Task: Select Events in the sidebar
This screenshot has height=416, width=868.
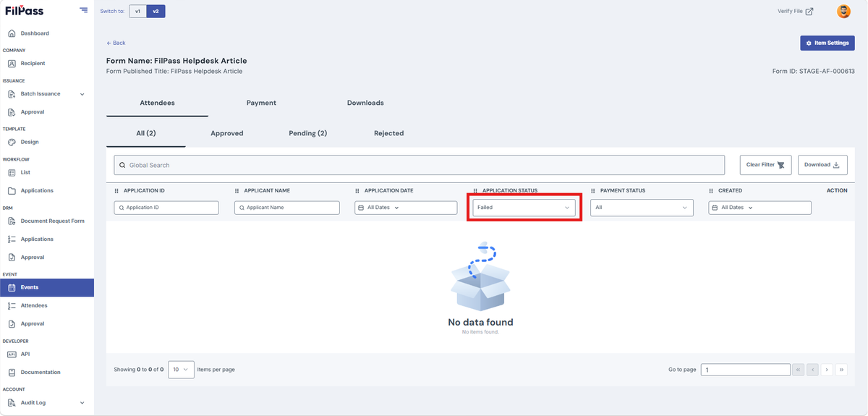Action: click(x=47, y=288)
